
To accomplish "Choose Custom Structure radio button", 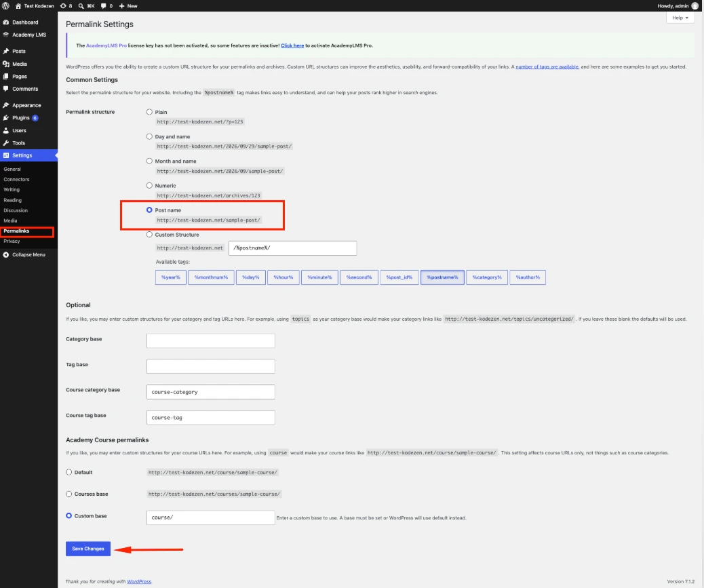I will coord(149,234).
